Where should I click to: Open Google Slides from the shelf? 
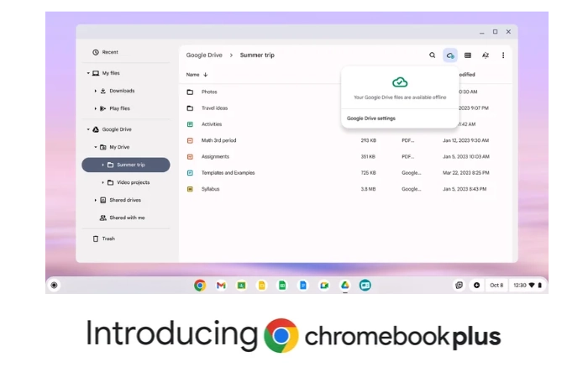262,286
